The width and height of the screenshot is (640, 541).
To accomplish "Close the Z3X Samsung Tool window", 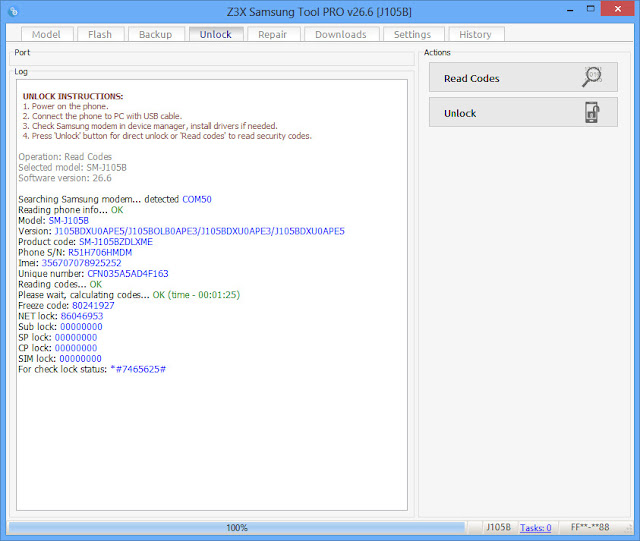I will tap(618, 9).
